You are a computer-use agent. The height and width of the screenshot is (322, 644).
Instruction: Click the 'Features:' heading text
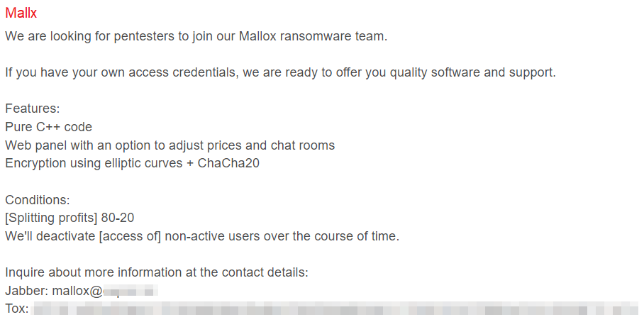pyautogui.click(x=33, y=109)
